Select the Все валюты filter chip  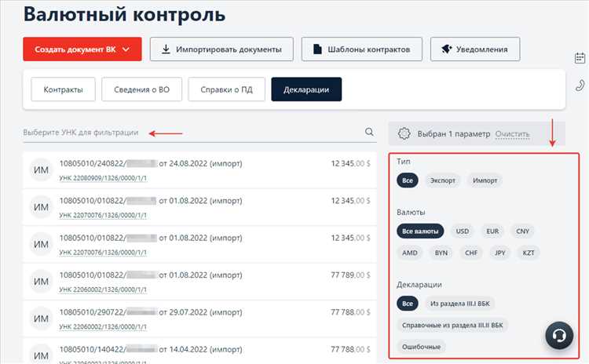420,231
